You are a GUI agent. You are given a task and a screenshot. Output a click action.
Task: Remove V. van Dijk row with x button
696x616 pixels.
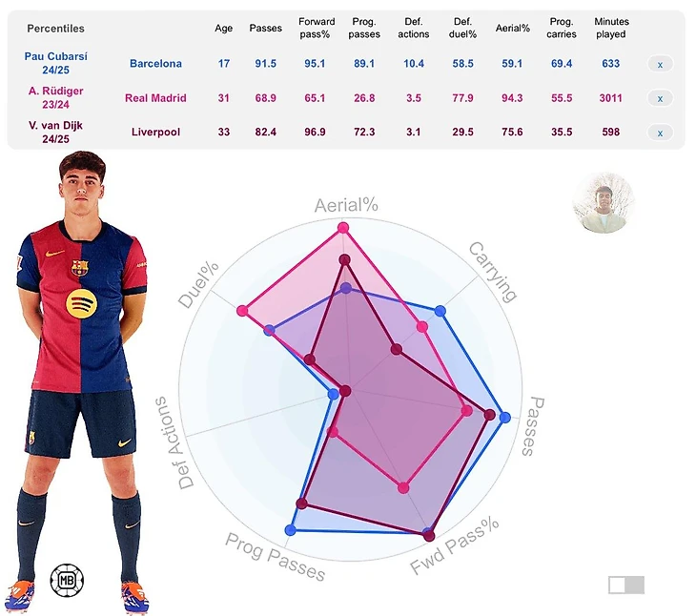(660, 133)
